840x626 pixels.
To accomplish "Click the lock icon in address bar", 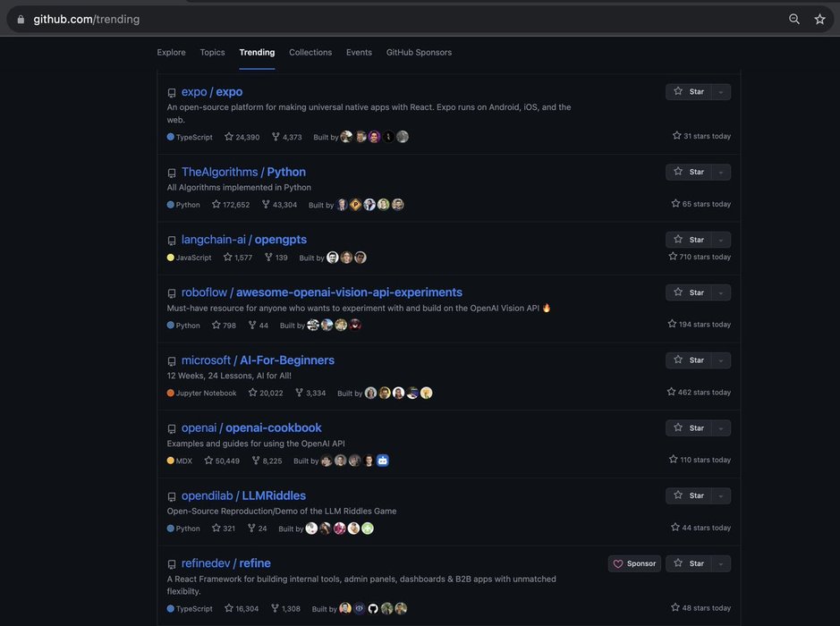I will coord(21,20).
